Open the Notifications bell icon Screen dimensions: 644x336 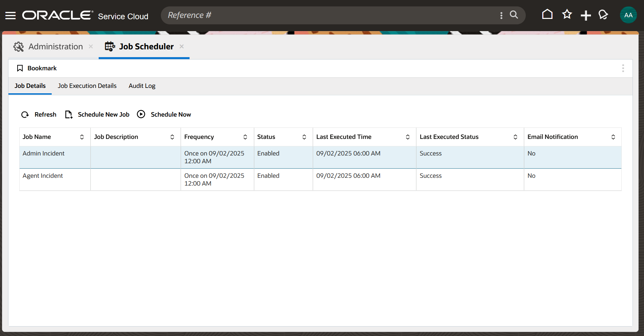click(603, 15)
